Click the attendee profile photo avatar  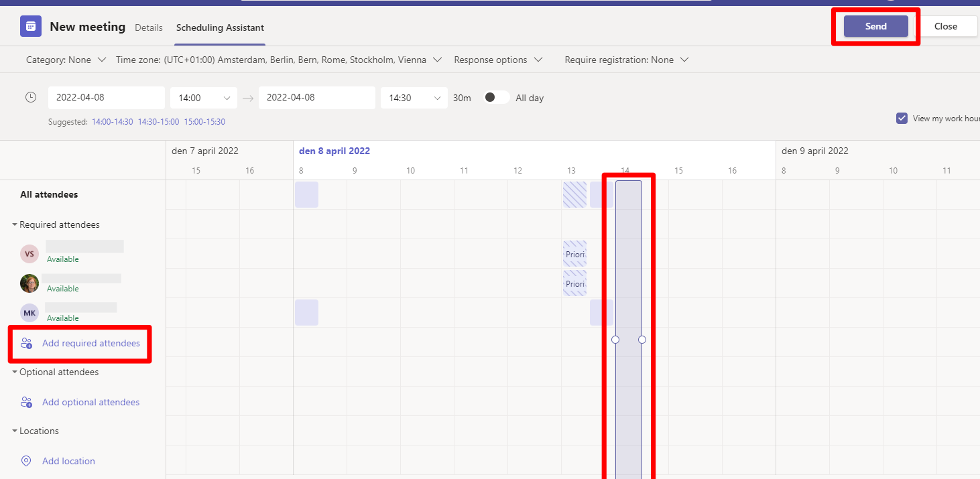coord(29,283)
